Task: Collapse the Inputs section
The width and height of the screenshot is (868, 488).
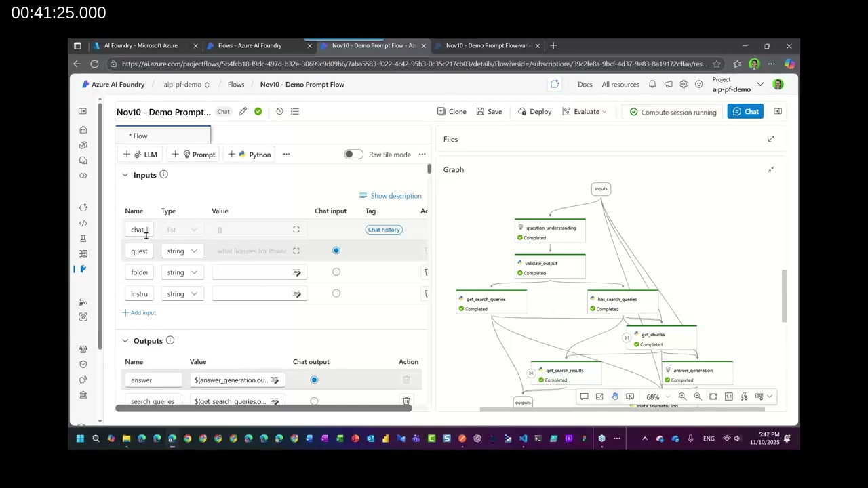Action: coord(125,175)
